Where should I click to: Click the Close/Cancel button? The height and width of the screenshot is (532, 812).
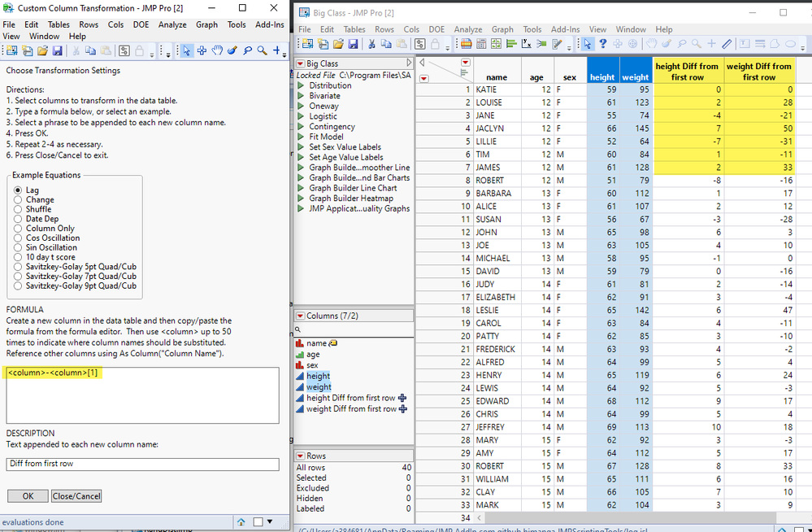pos(76,496)
